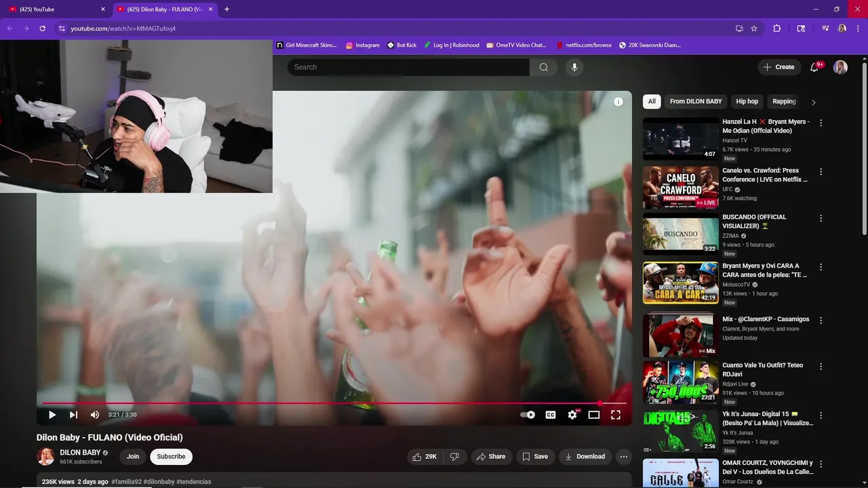Open the Create menu
The image size is (868, 488).
pos(778,67)
